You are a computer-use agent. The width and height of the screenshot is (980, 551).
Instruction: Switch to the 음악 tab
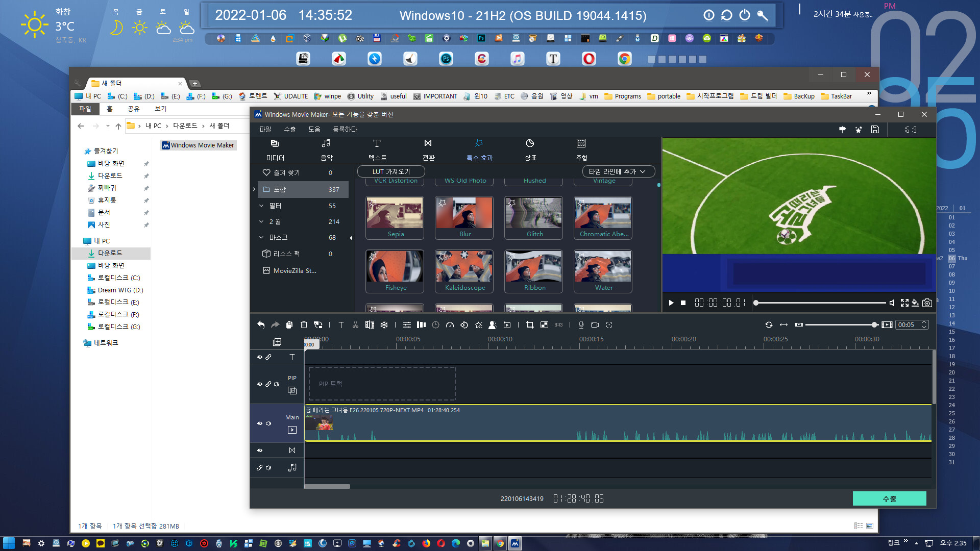point(326,149)
